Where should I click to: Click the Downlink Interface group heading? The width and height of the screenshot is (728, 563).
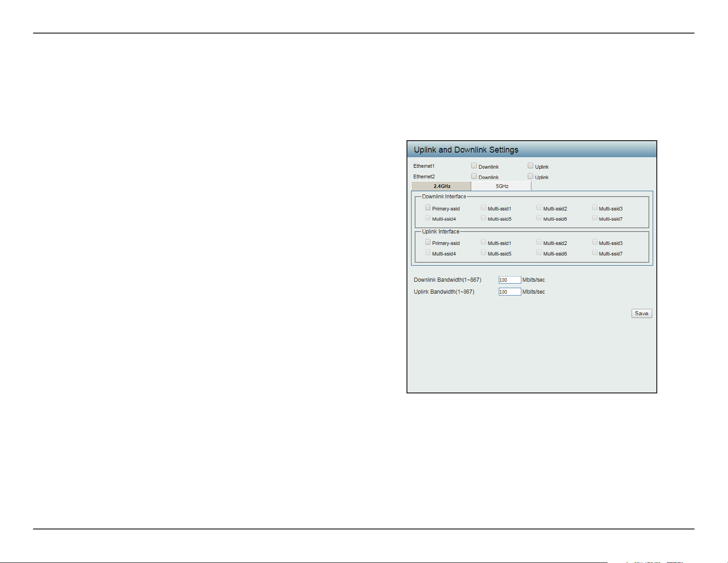[x=444, y=197]
